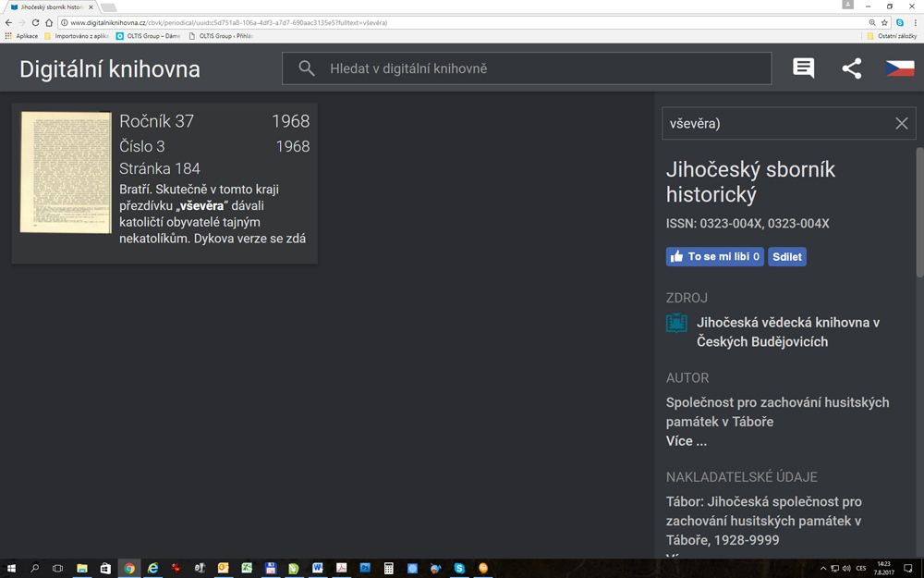Click the magnifier icon in the search bar
The width and height of the screenshot is (924, 578).
(x=307, y=68)
